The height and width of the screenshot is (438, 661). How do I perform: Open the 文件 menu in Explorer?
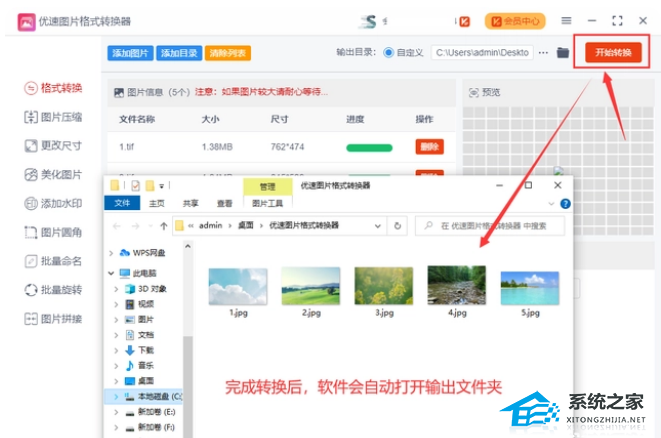[122, 203]
